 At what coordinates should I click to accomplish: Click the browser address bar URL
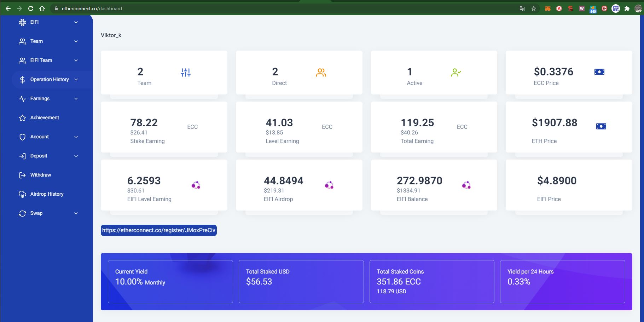pos(92,8)
